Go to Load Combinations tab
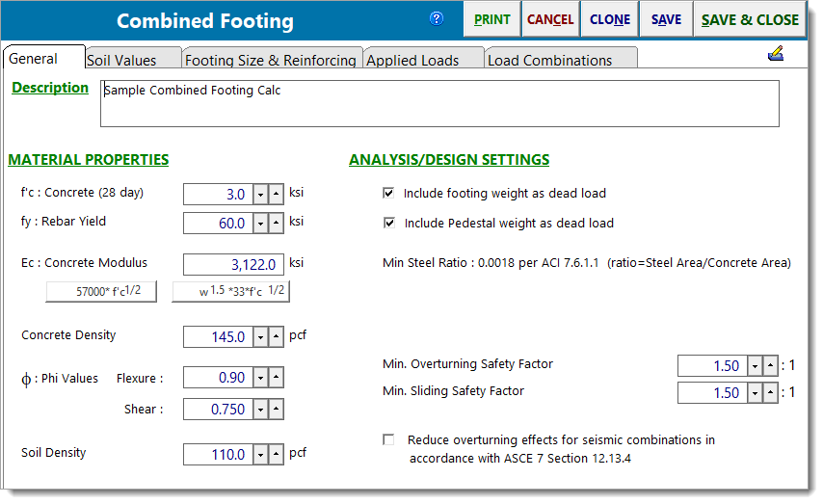 561,59
